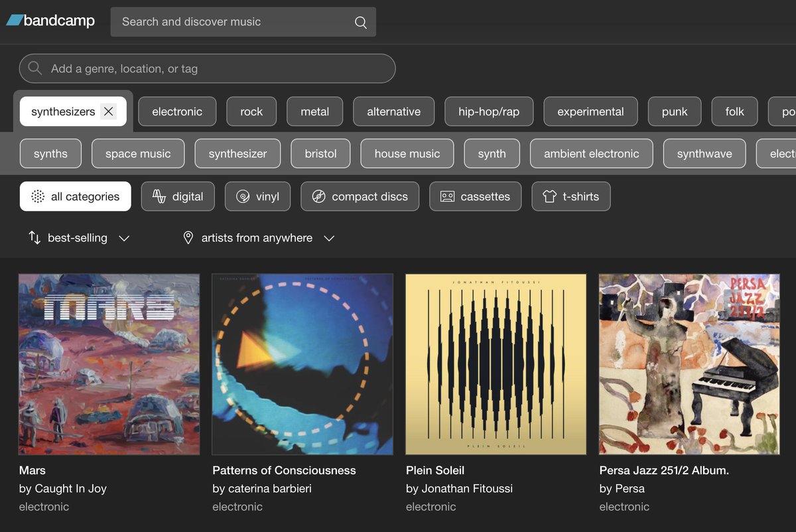Open the Patterns of Consciousness album cover
This screenshot has width=796, height=532.
click(x=302, y=364)
